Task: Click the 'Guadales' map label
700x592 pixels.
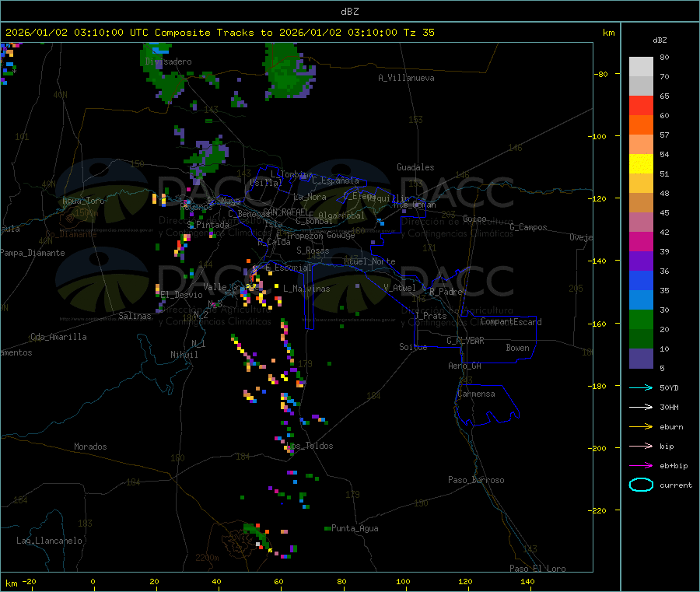Action: click(415, 167)
